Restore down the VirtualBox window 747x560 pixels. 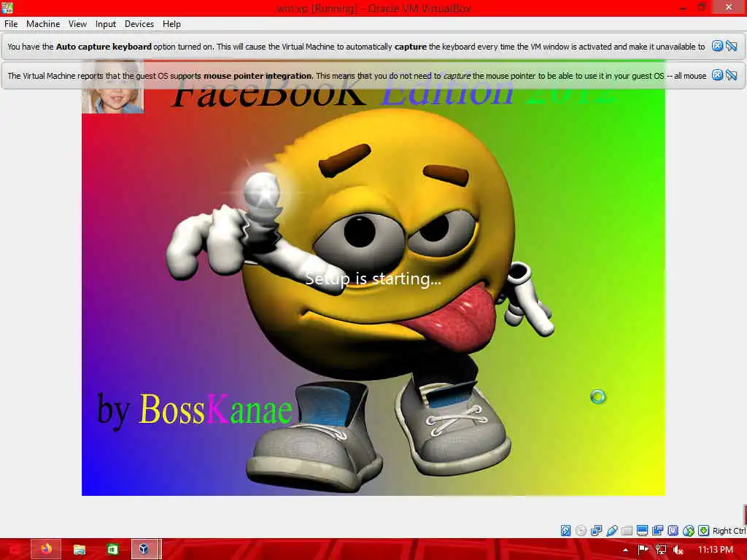702,7
